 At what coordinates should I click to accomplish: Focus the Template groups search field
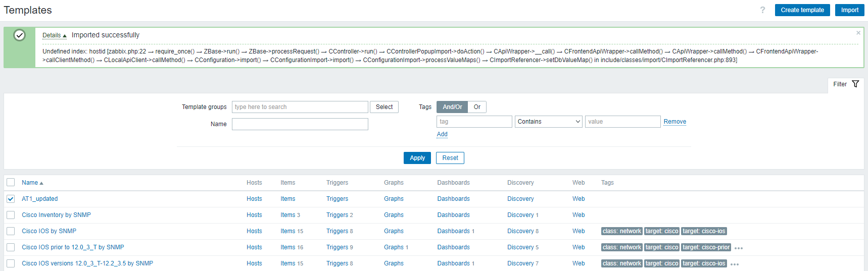300,107
